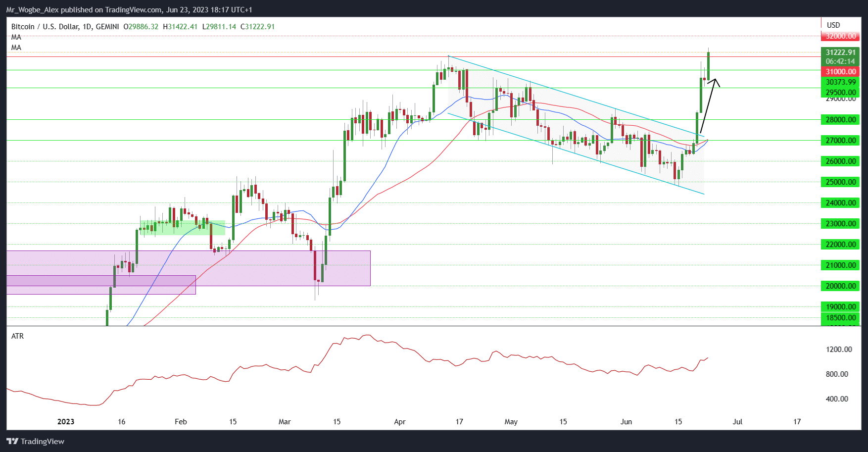Click the red 32000.00 price level label
This screenshot has width=868, height=452.
[x=841, y=36]
